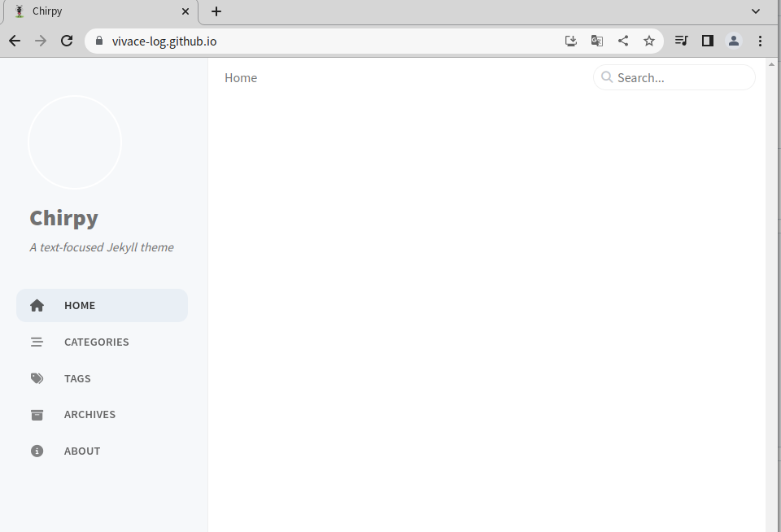The width and height of the screenshot is (781, 532).
Task: Close the Chirpy tab
Action: 185,11
